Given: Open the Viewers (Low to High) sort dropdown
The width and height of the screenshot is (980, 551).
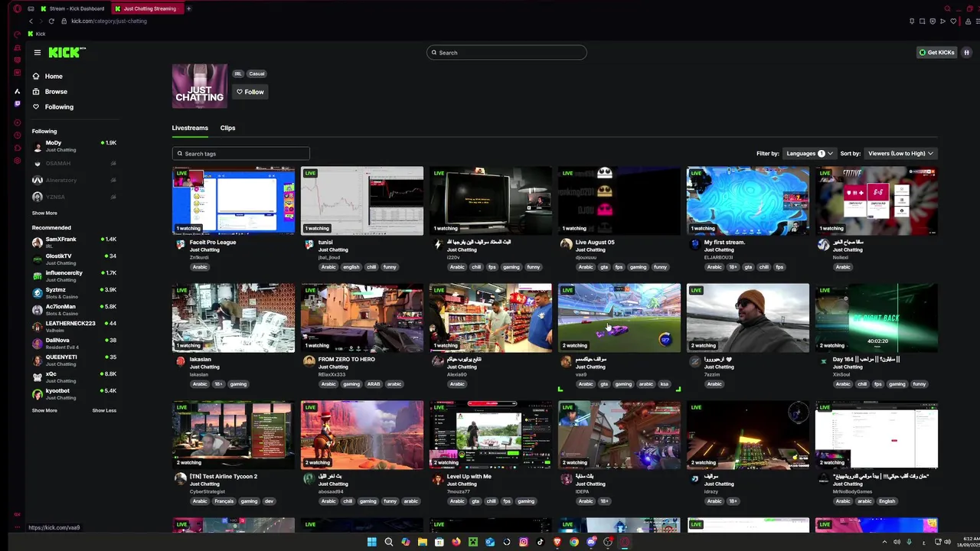Looking at the screenshot, I should click(x=899, y=153).
